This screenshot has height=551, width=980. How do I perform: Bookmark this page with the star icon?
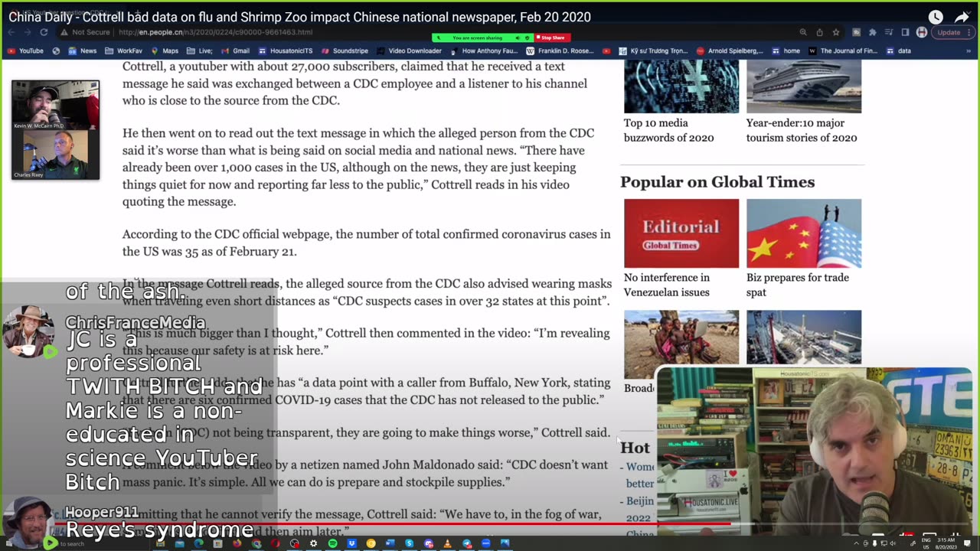(836, 32)
